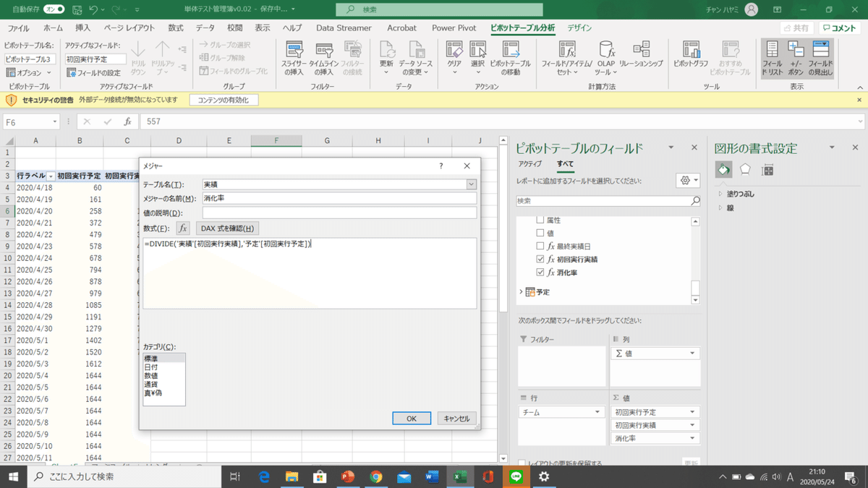This screenshot has height=488, width=868.
Task: Open dropdown for チーム in 行 area
Action: pyautogui.click(x=598, y=412)
